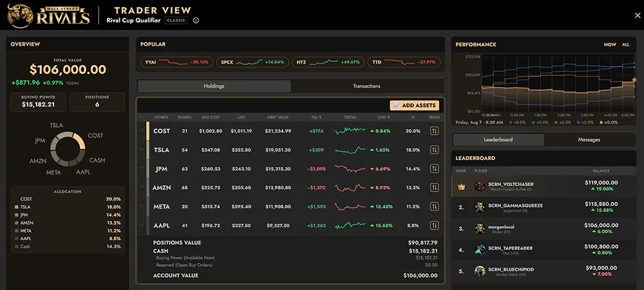
Task: Expand the COST holding row chevron
Action: (142, 131)
